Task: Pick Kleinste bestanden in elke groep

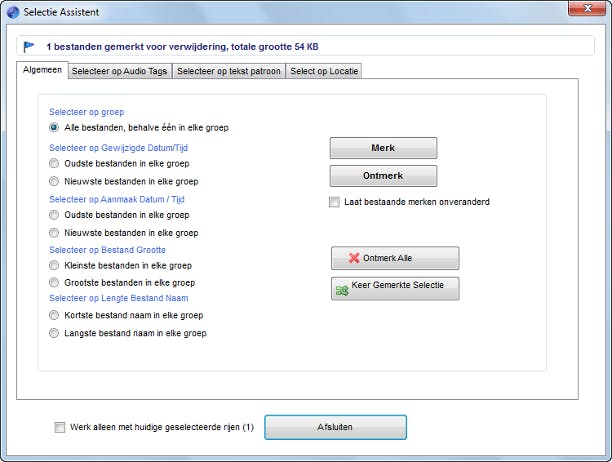Action: 55,265
